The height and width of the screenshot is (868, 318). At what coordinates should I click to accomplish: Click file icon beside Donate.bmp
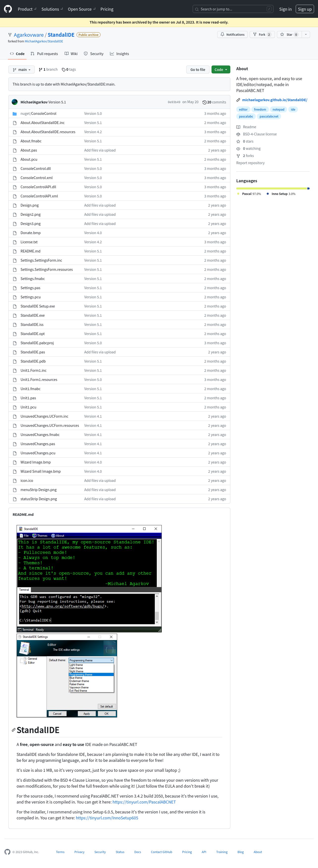click(x=14, y=233)
